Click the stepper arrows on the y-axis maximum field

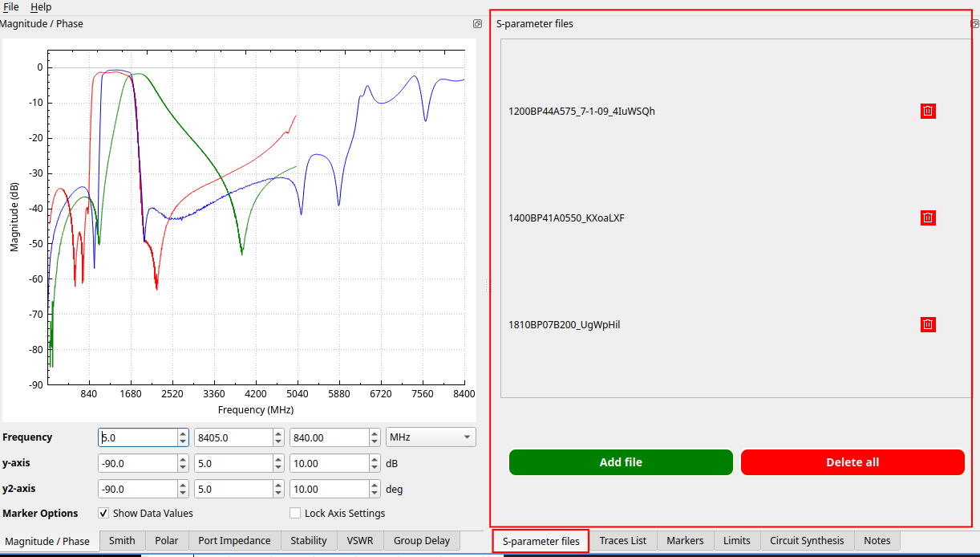[278, 463]
